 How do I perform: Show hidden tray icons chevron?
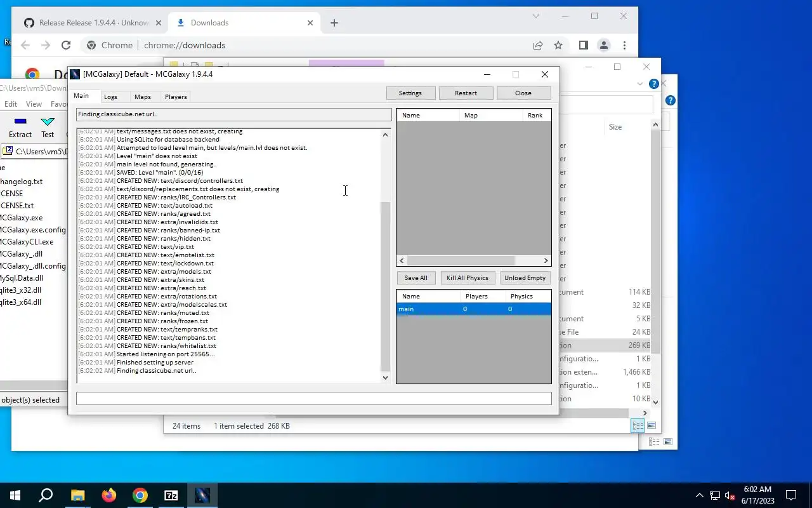click(x=699, y=495)
